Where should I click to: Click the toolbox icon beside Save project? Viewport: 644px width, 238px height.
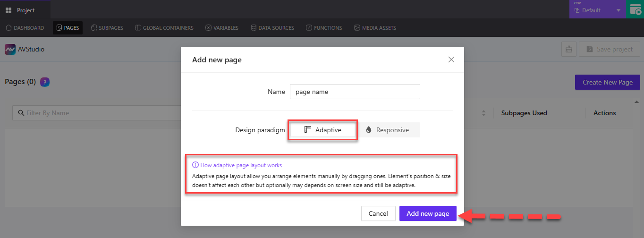(x=569, y=49)
